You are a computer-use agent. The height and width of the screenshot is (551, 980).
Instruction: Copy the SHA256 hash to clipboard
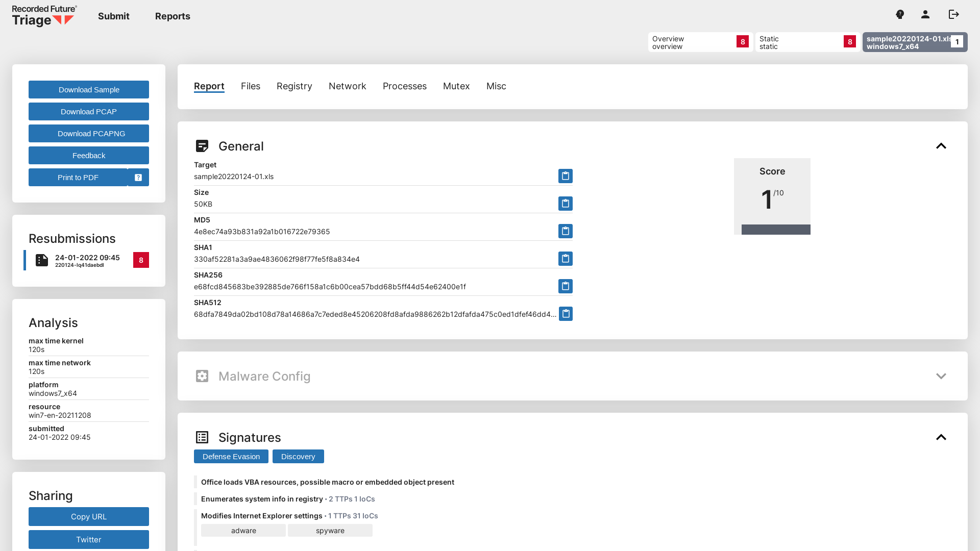[x=566, y=286]
